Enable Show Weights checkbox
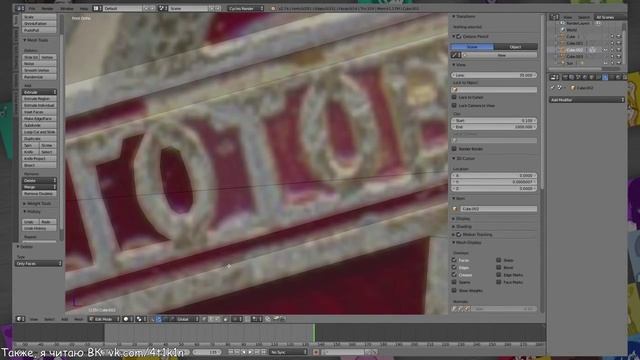 point(454,291)
